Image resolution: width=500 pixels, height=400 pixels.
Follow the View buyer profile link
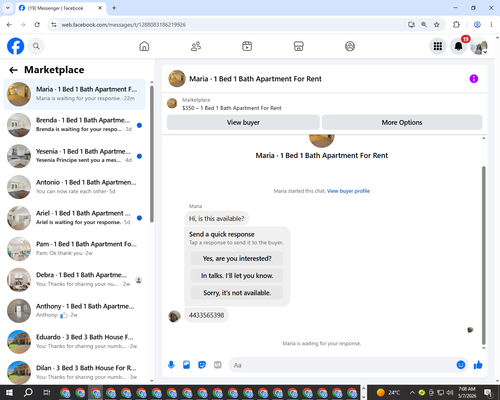click(x=348, y=191)
